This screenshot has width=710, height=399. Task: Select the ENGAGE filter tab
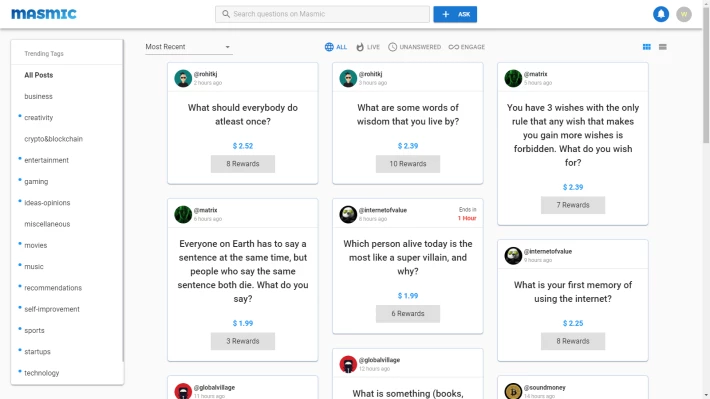coord(466,47)
